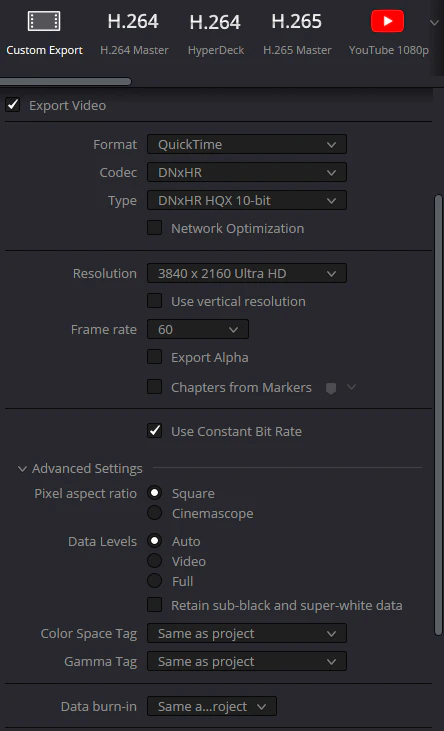Open preset options arrow beside YouTube preset
Screen dimensions: 444x731
[x=434, y=23]
